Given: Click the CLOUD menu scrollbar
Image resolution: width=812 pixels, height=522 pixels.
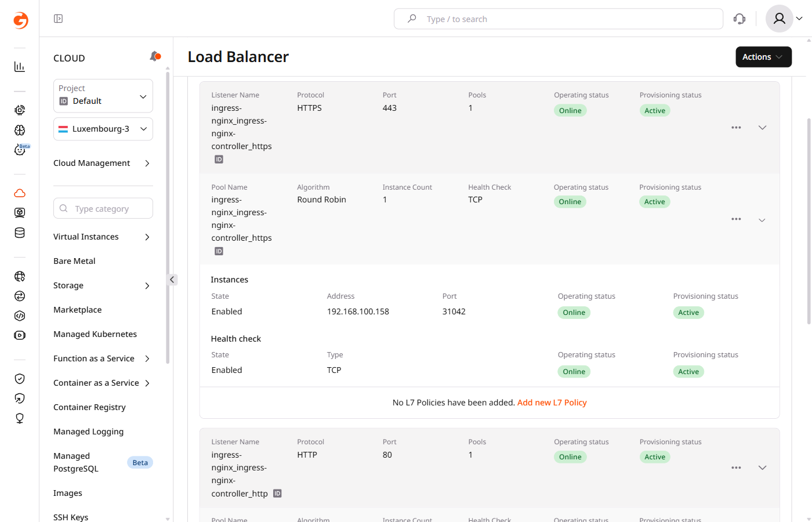Looking at the screenshot, I should pos(168,217).
